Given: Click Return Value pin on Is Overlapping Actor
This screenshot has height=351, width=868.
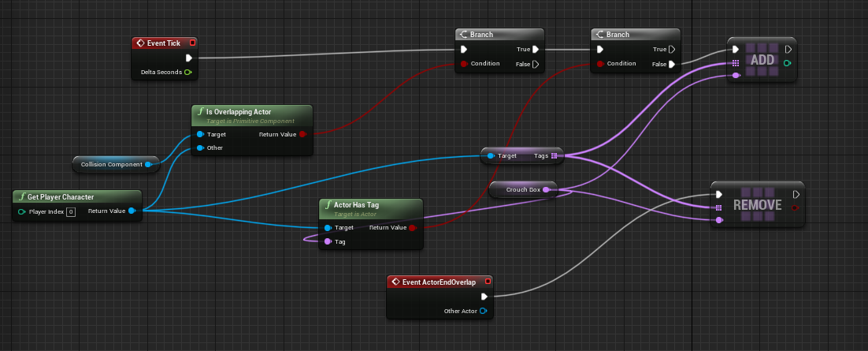Looking at the screenshot, I should click(x=303, y=134).
